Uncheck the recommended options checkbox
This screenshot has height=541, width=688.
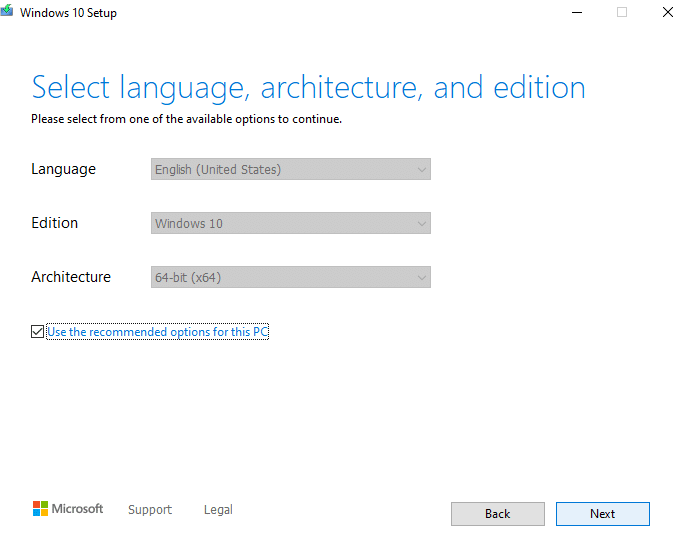click(38, 332)
